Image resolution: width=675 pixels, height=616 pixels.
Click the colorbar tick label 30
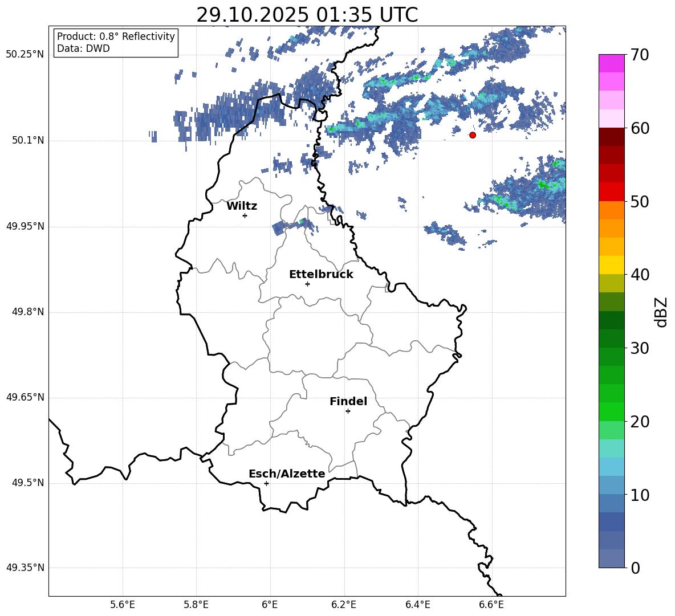coord(640,348)
